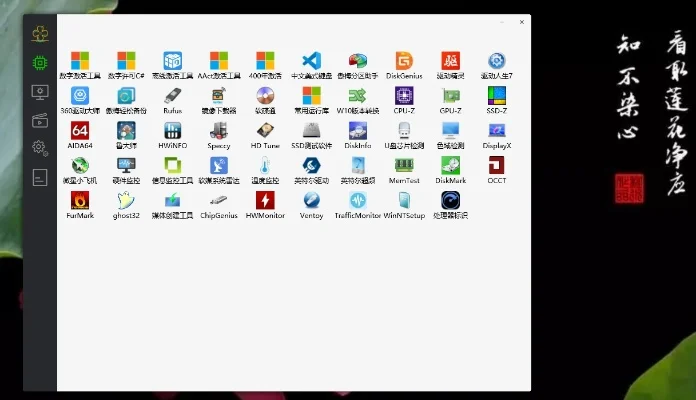The height and width of the screenshot is (400, 696).
Task: Open Ventoy
Action: [x=311, y=205]
